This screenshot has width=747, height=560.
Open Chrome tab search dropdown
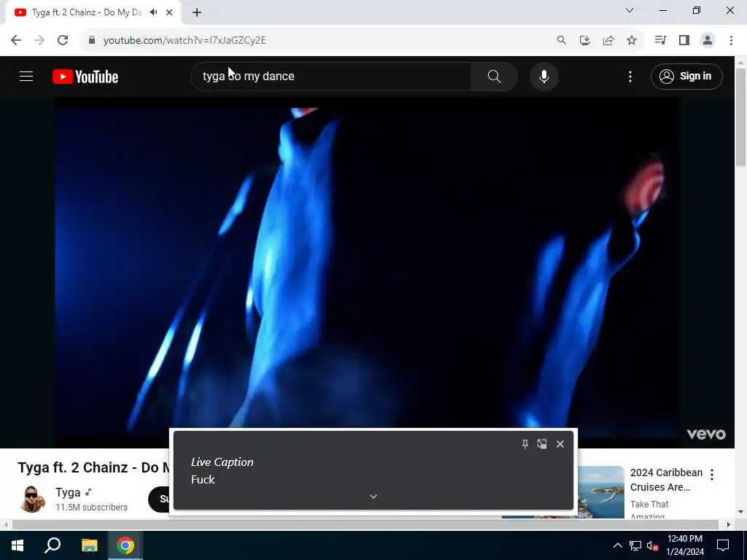[x=630, y=10]
